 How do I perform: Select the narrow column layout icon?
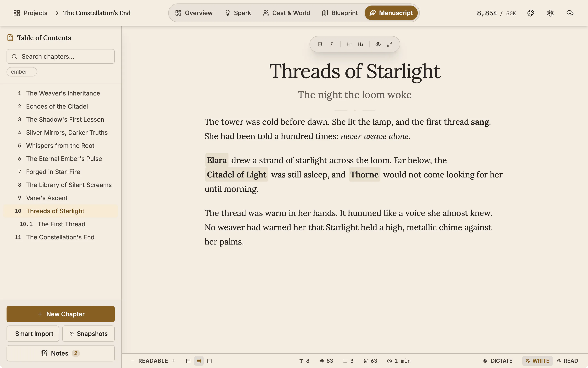(188, 361)
